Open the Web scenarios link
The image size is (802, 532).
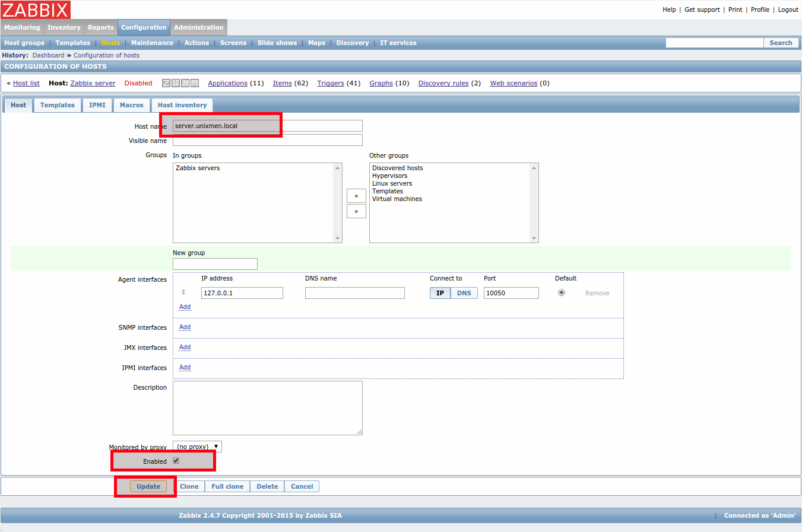click(513, 83)
